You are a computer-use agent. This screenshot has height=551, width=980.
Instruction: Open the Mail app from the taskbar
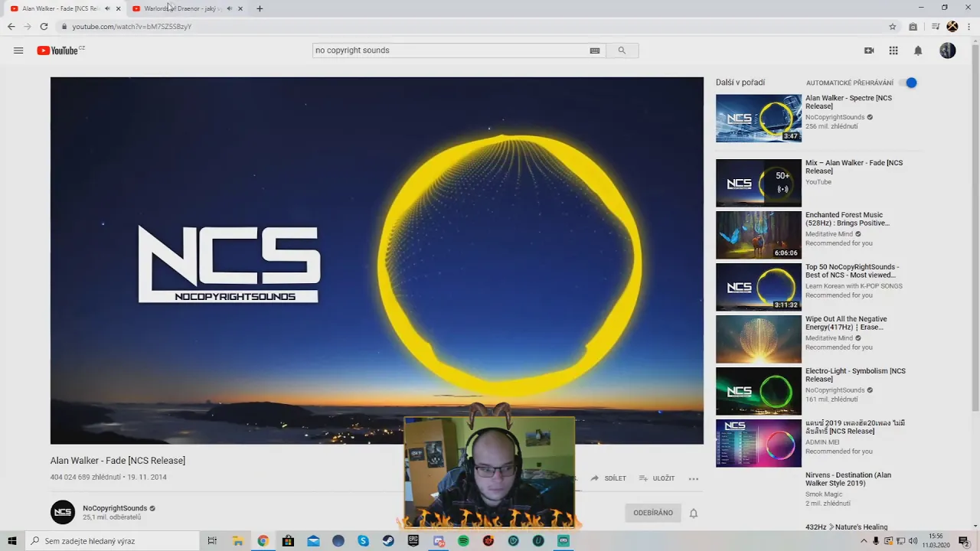coord(313,541)
